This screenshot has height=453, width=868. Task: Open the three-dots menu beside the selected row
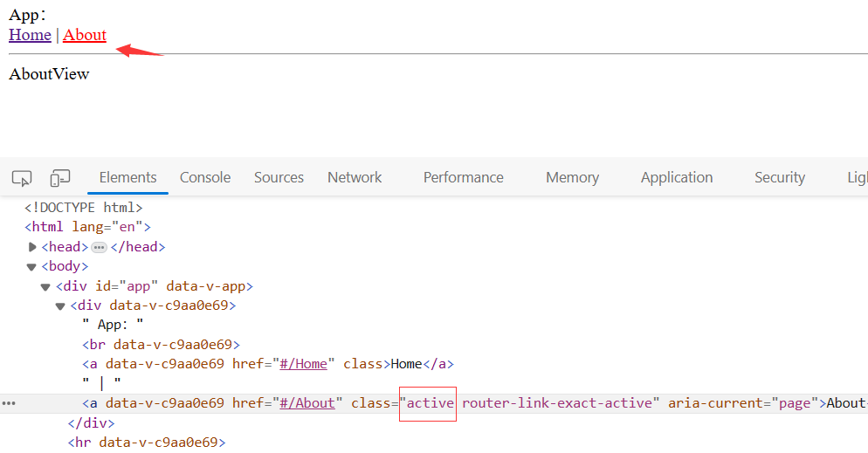(x=9, y=403)
